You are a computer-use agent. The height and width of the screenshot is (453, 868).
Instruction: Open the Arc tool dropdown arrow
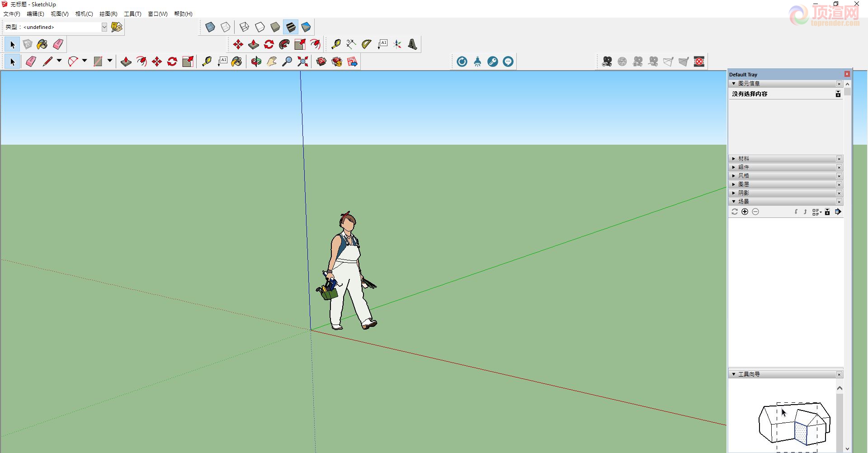coord(85,61)
